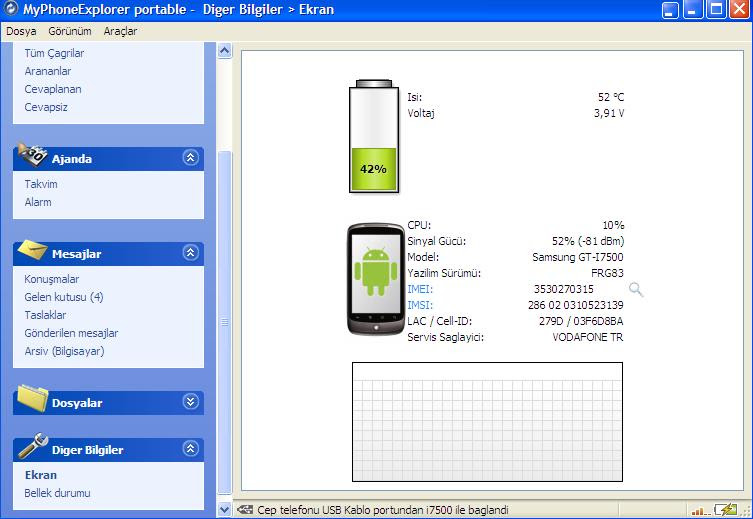Open Gönderilen mesajlar sent messages
753x519 pixels.
coord(71,333)
